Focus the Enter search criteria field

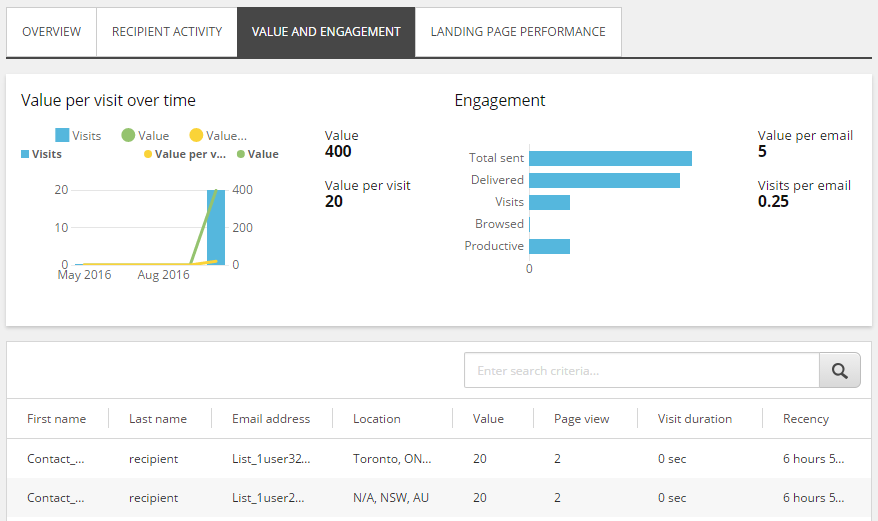pos(642,370)
